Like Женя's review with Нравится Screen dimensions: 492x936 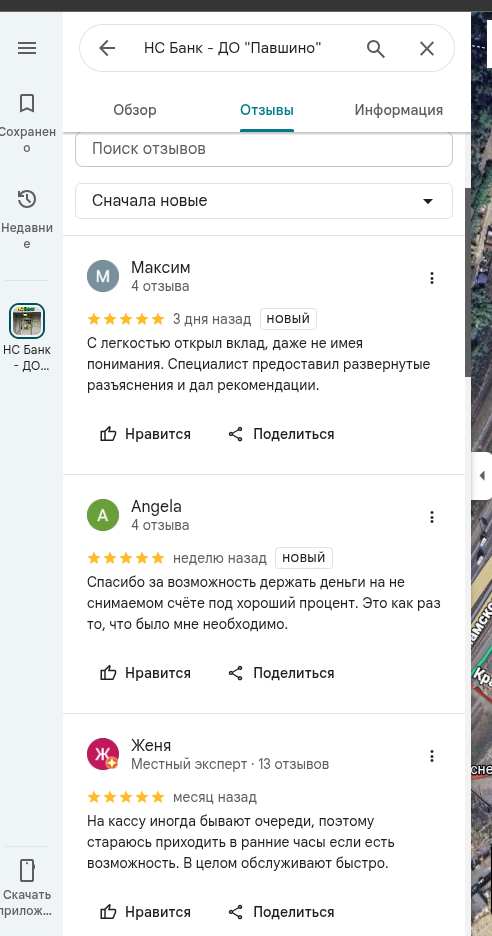pyautogui.click(x=145, y=912)
